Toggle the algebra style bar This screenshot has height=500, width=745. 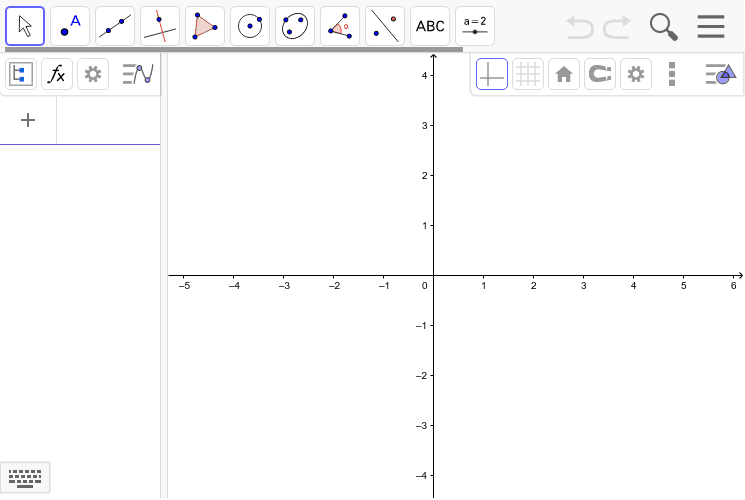click(138, 74)
